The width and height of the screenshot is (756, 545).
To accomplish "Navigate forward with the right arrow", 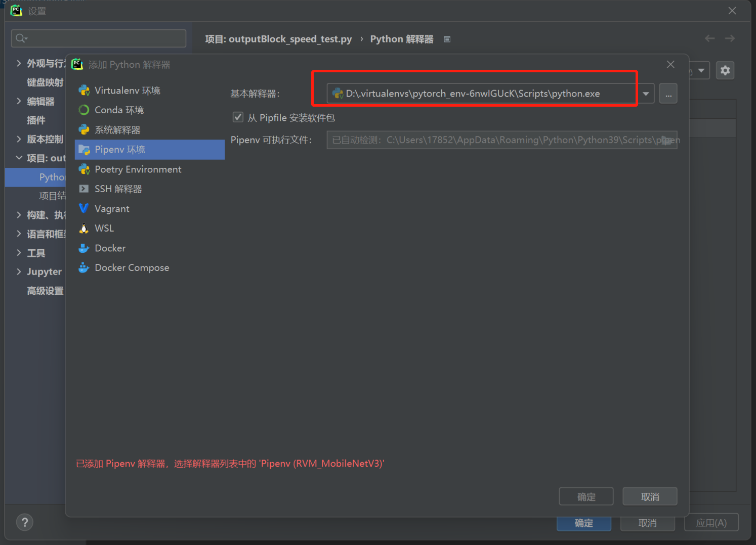I will (x=730, y=38).
